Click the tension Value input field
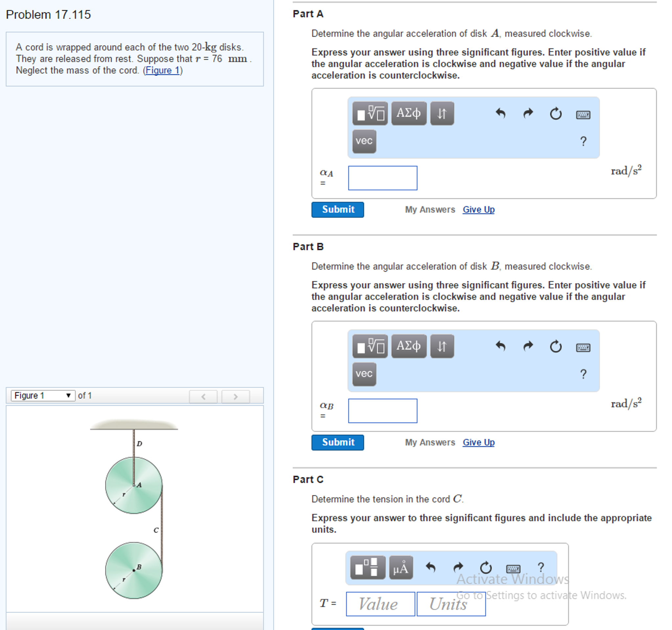Screen dimensions: 672x630 [x=380, y=604]
